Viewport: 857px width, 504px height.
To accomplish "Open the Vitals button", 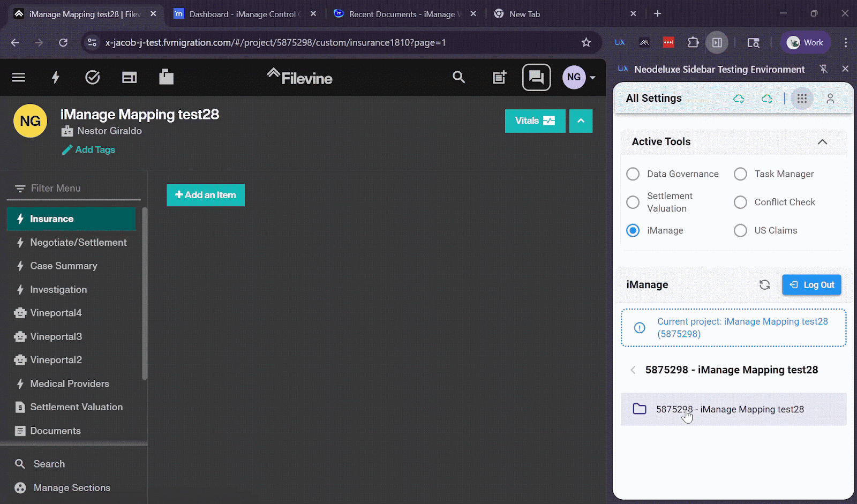I will [x=535, y=121].
